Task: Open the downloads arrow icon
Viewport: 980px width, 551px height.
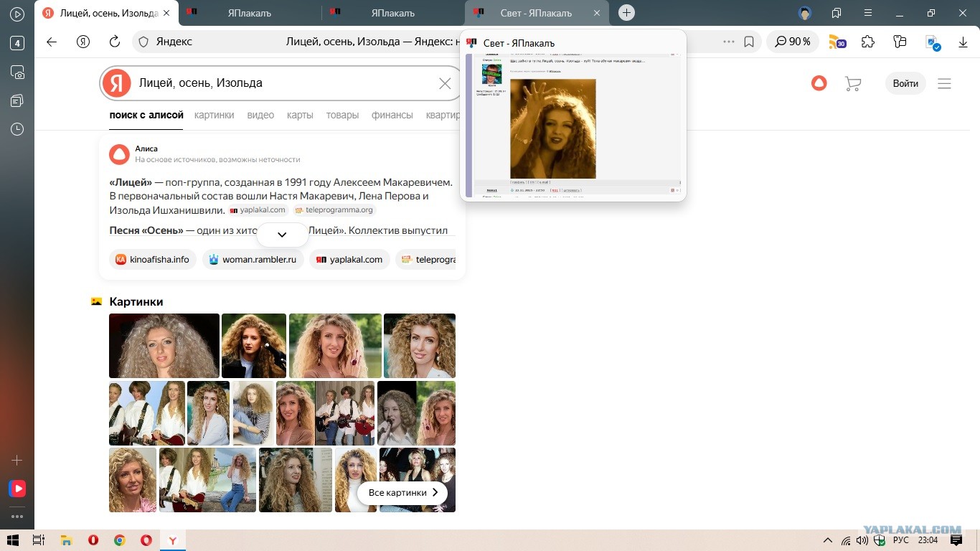Action: coord(963,42)
